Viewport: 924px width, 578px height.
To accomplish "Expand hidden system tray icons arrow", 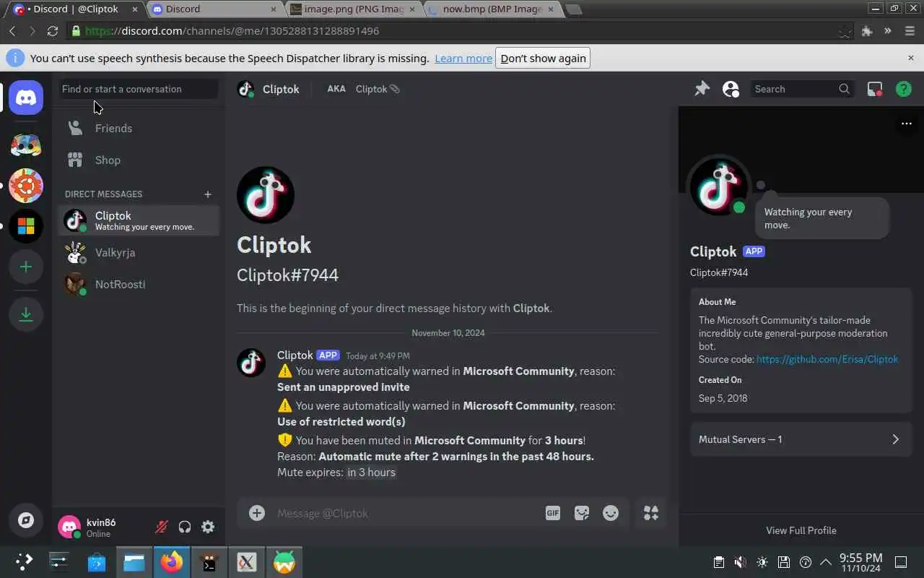I will click(x=825, y=562).
